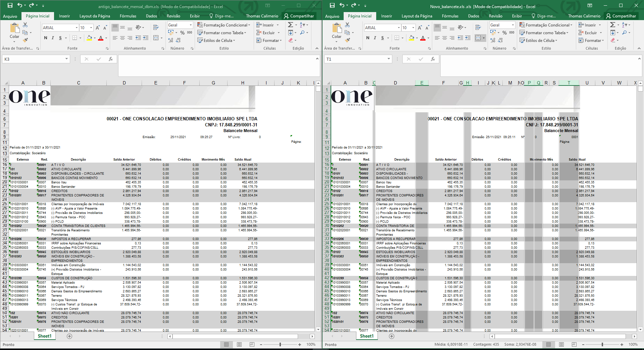This screenshot has height=350, width=644.
Task: Open Geral number format dropdown in left window
Action: (x=191, y=25)
